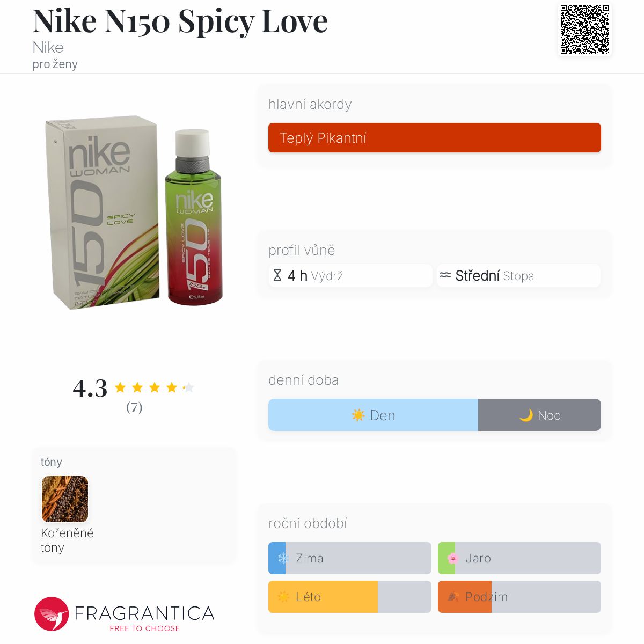
Task: Click the sun icon beside Den
Action: (358, 415)
